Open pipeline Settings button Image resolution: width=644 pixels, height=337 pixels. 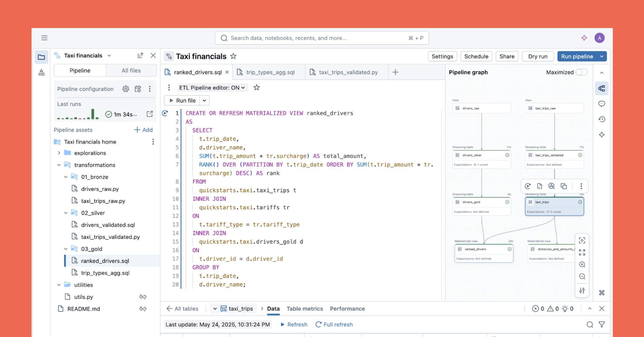(442, 57)
